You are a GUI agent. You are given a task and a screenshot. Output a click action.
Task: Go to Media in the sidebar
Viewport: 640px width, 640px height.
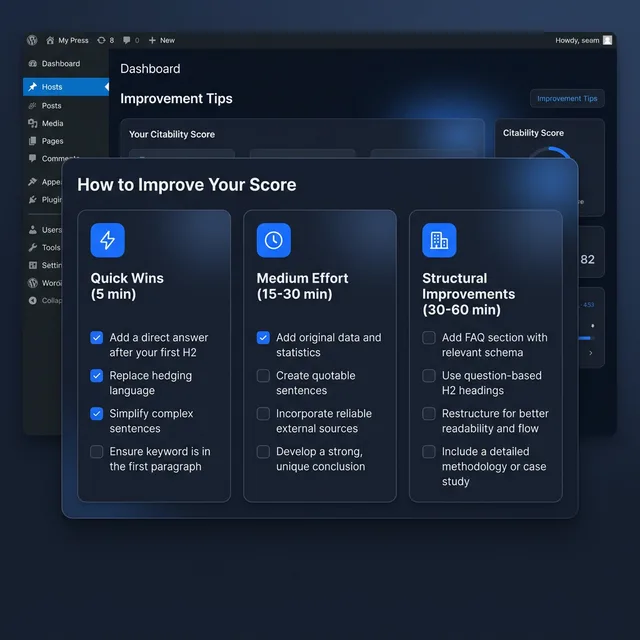tap(52, 124)
